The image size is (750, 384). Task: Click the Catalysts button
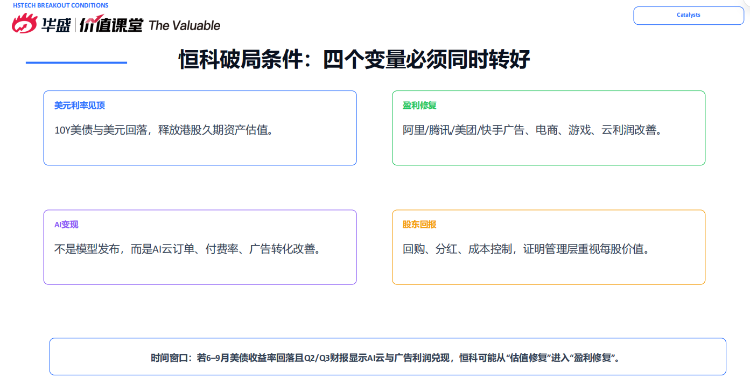coord(688,15)
